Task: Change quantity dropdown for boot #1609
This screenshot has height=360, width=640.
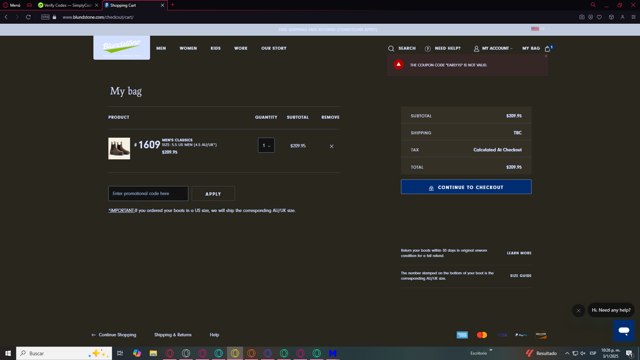Action: click(266, 145)
